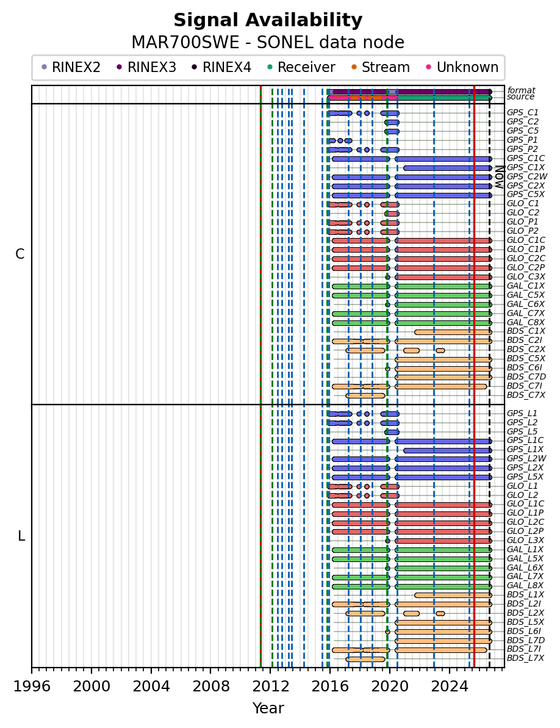This screenshot has height=728, width=560.
Task: Click the Receiver legend entry
Action: click(301, 67)
